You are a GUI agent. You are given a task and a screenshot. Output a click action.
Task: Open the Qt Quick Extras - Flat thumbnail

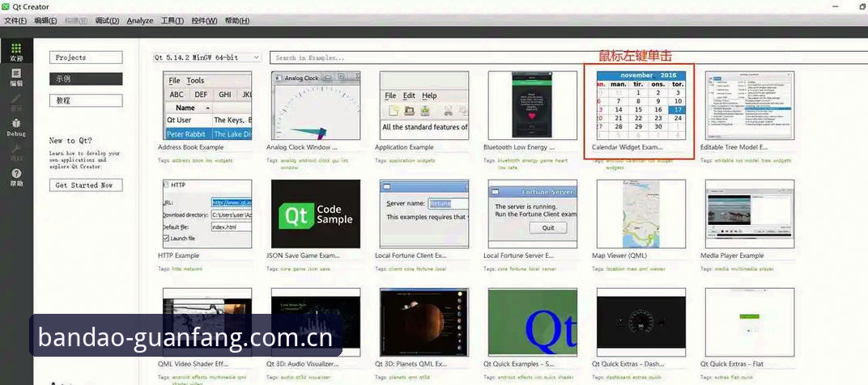750,322
